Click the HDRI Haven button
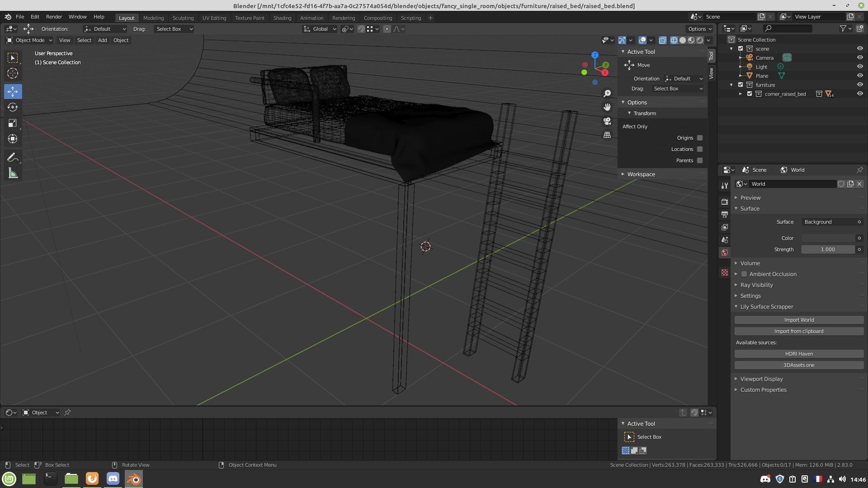 pyautogui.click(x=799, y=354)
